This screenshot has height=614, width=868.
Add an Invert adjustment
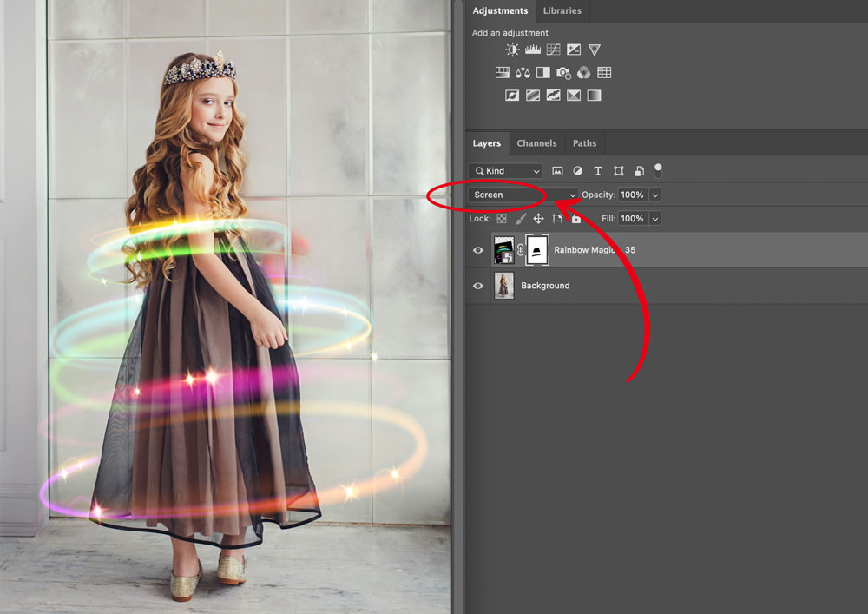512,96
